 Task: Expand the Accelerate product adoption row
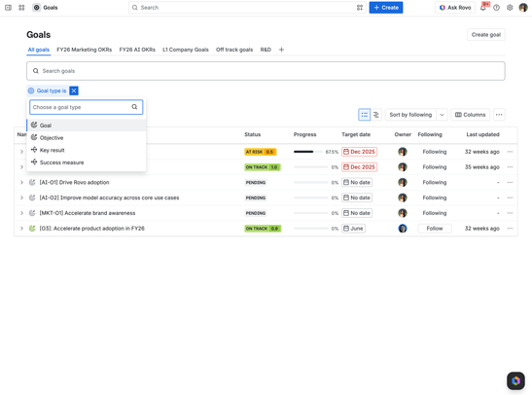coord(21,229)
